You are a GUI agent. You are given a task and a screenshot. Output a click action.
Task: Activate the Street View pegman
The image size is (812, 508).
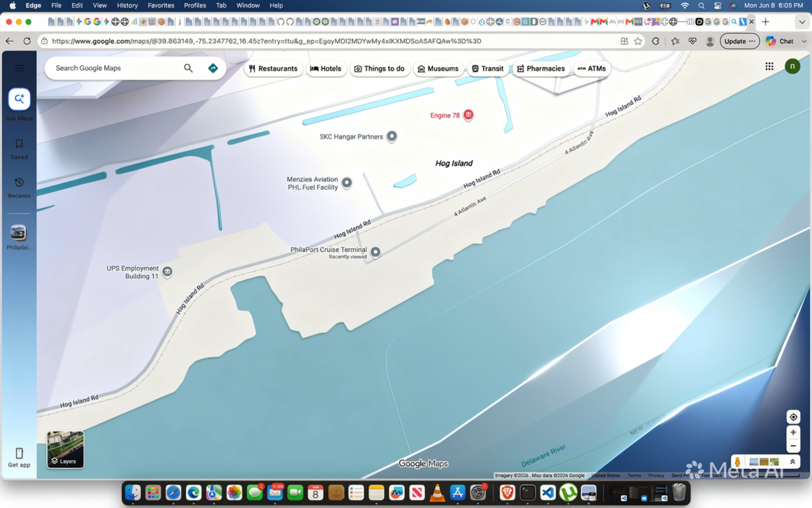[738, 462]
